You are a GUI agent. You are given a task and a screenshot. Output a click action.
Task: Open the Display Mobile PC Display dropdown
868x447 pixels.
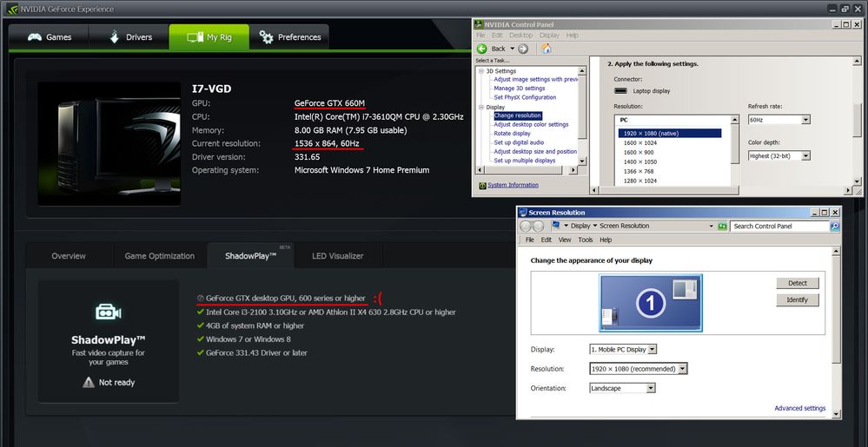623,350
